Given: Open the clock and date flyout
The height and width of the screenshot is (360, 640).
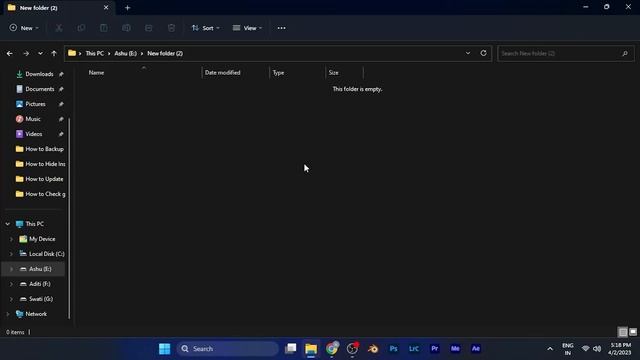Looking at the screenshot, I should (x=620, y=349).
